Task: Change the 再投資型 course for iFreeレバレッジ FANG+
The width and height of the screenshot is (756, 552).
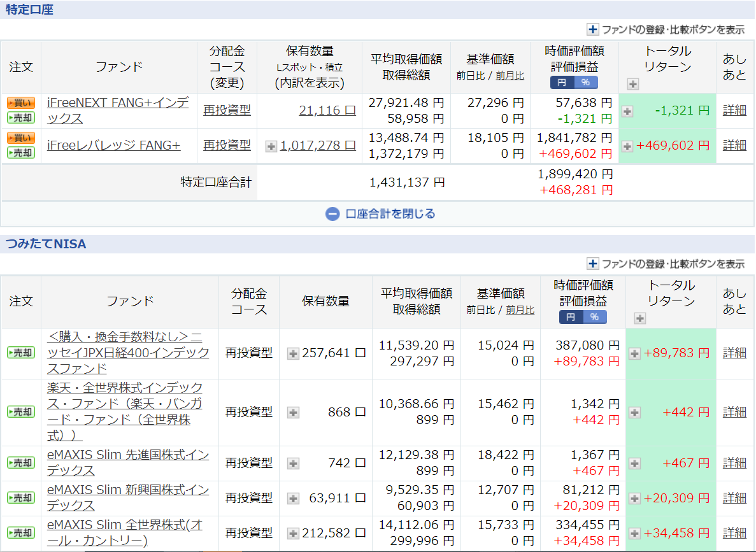Action: click(x=227, y=145)
